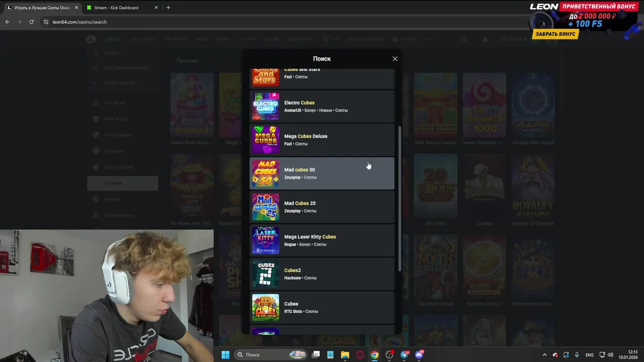This screenshot has width=644, height=362.
Task: Click the Mega Cubes Deluxe title text
Action: point(306,136)
